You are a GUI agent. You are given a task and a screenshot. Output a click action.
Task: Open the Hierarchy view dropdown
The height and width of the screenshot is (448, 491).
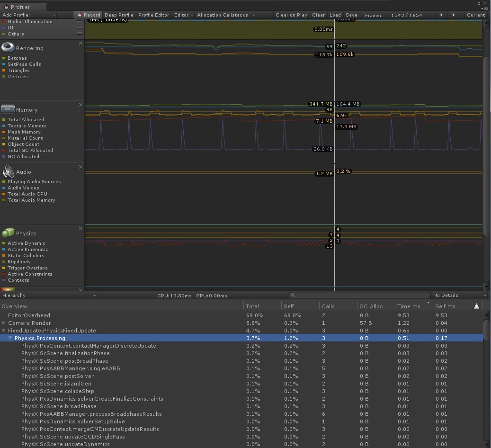[47, 295]
